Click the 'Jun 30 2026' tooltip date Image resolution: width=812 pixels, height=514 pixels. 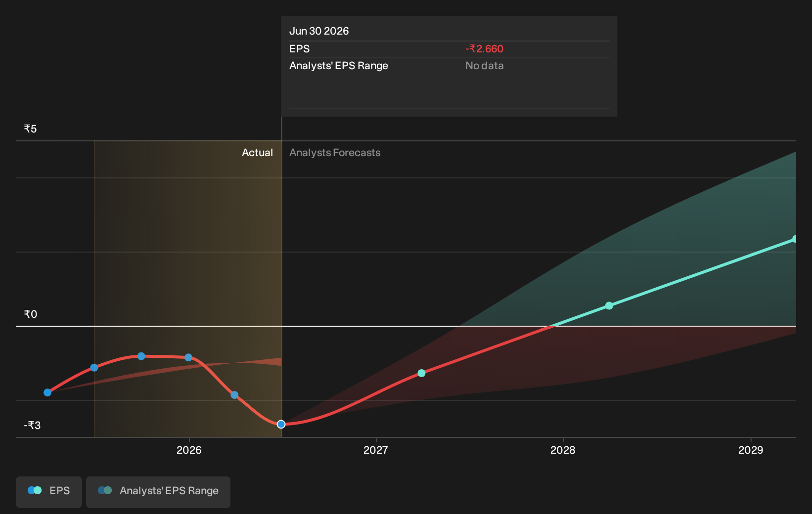pos(319,31)
